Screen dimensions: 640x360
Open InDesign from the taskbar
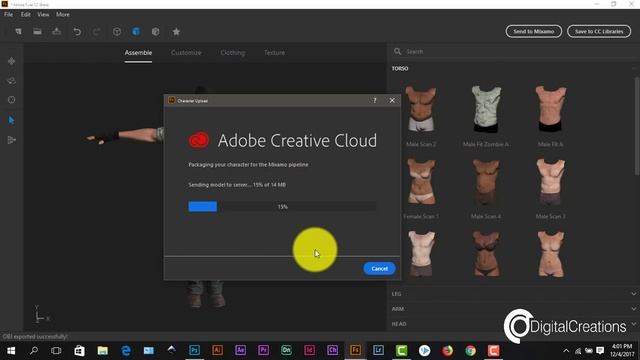tap(309, 350)
